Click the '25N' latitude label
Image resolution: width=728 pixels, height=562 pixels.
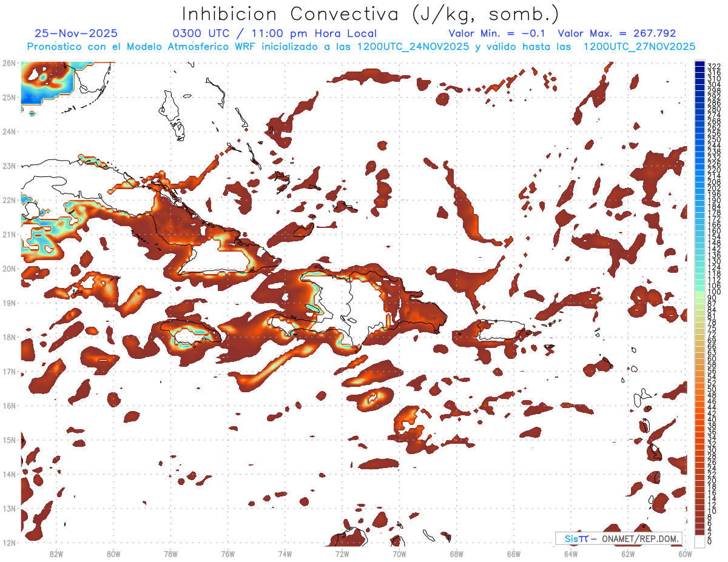[x=9, y=97]
